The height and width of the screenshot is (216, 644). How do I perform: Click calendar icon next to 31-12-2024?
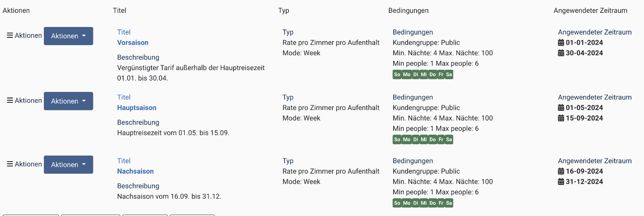pyautogui.click(x=561, y=182)
